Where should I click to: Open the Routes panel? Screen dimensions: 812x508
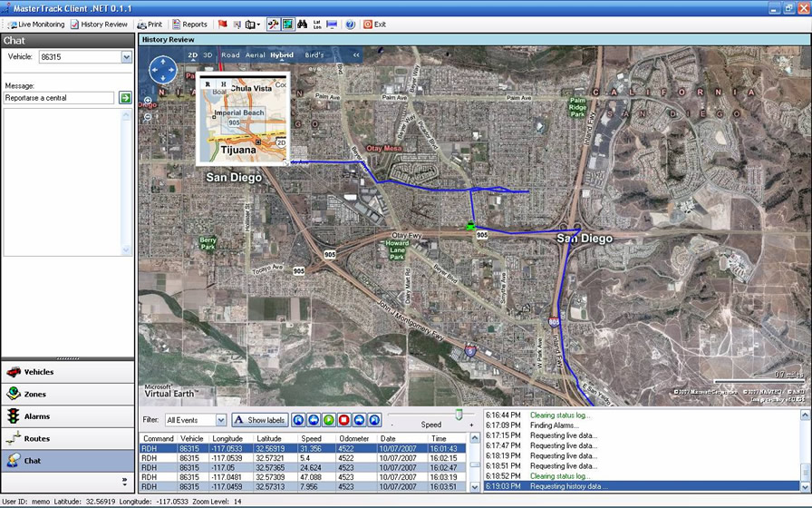click(x=68, y=438)
